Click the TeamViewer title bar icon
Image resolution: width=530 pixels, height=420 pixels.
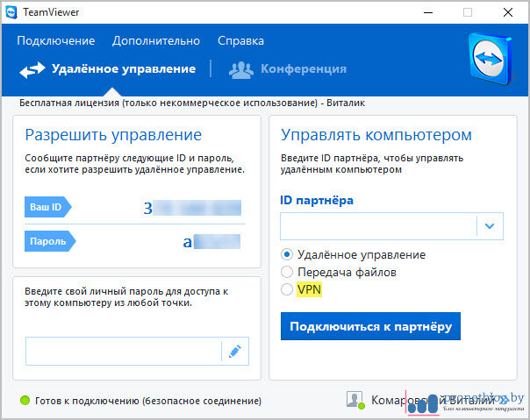click(x=11, y=12)
